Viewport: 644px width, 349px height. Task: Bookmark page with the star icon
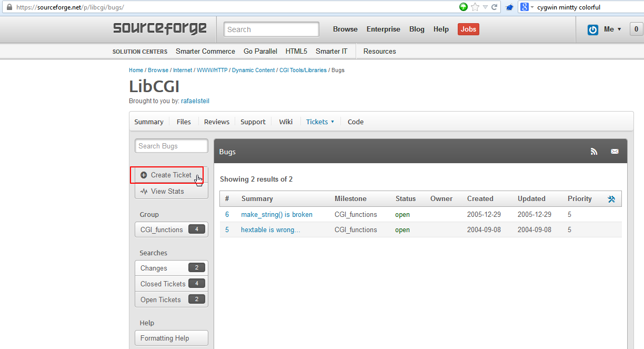[475, 7]
